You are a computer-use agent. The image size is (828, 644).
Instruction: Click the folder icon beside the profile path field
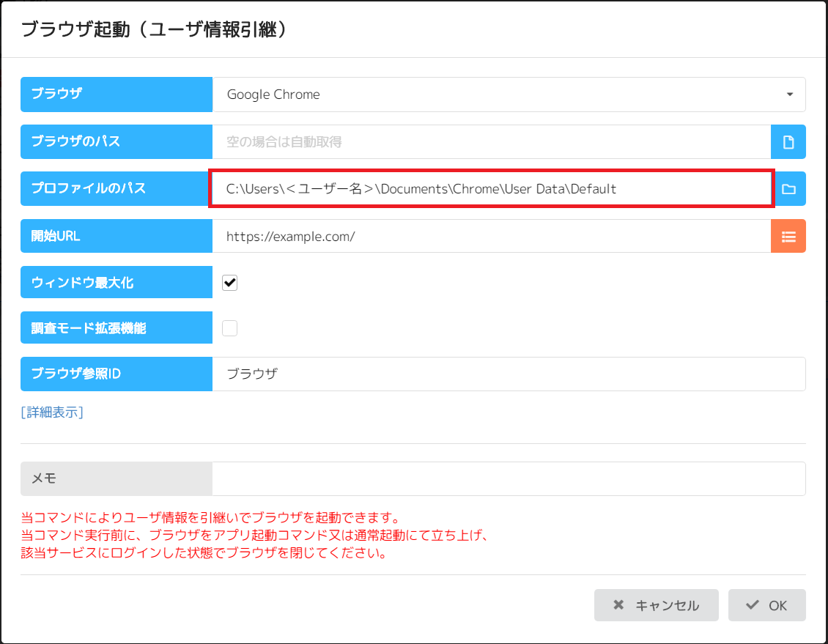click(x=788, y=189)
